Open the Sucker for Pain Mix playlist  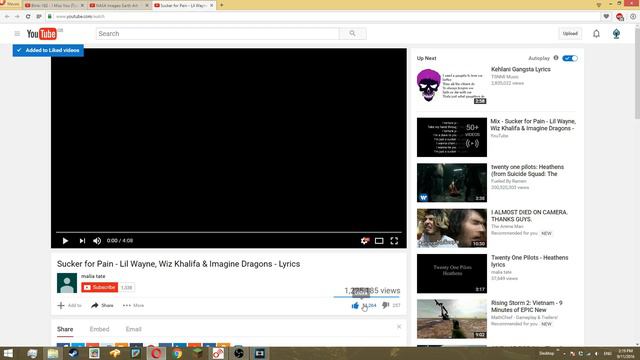(533, 125)
